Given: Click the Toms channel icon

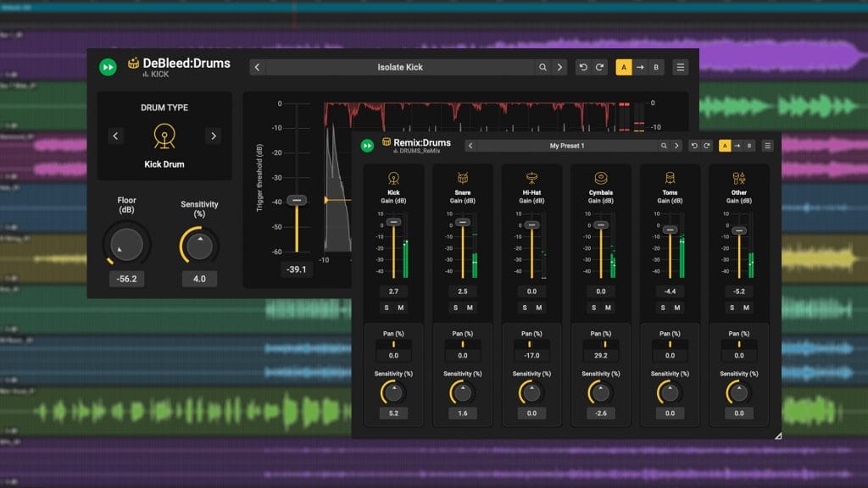Looking at the screenshot, I should coord(670,178).
